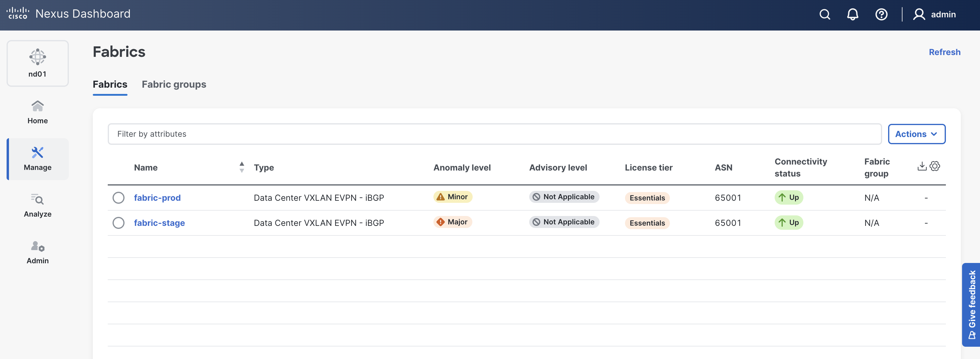The image size is (980, 359).
Task: Switch to the Fabric groups tab
Action: tap(174, 84)
